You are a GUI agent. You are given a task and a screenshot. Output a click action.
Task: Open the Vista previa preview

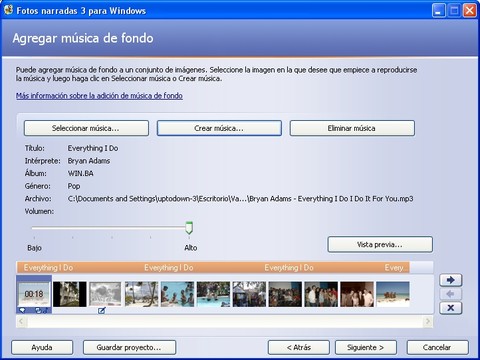(x=380, y=244)
